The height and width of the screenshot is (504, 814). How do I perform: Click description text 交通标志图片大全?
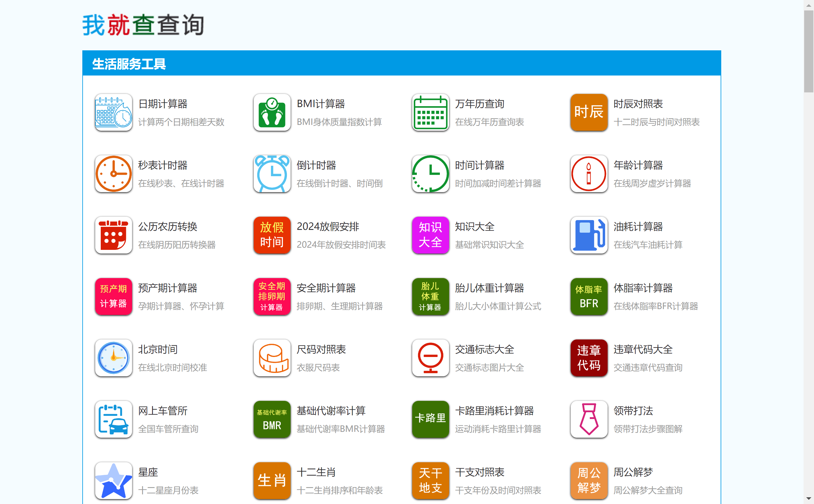(489, 367)
